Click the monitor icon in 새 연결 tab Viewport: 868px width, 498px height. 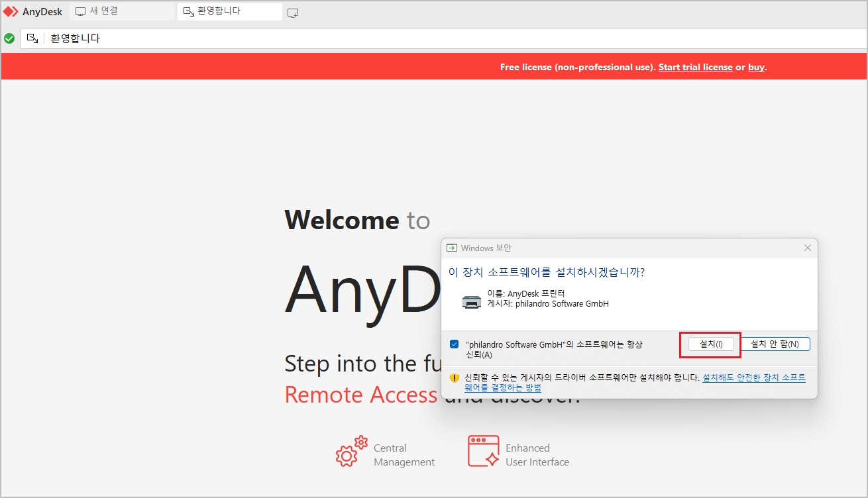pos(81,12)
